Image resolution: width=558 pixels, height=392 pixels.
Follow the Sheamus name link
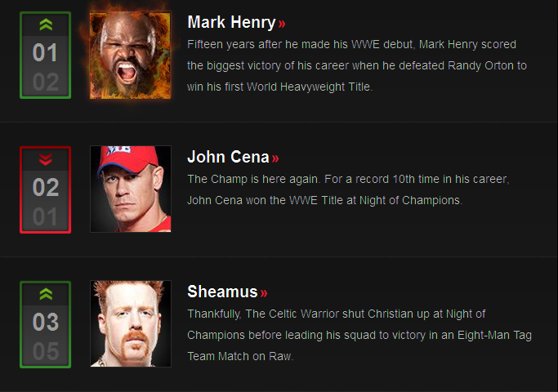coord(222,292)
